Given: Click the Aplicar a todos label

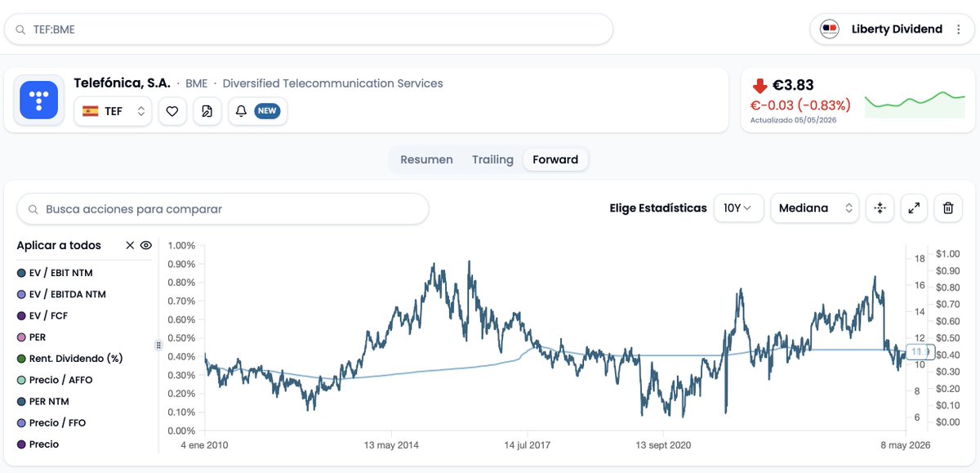Looking at the screenshot, I should click(59, 245).
